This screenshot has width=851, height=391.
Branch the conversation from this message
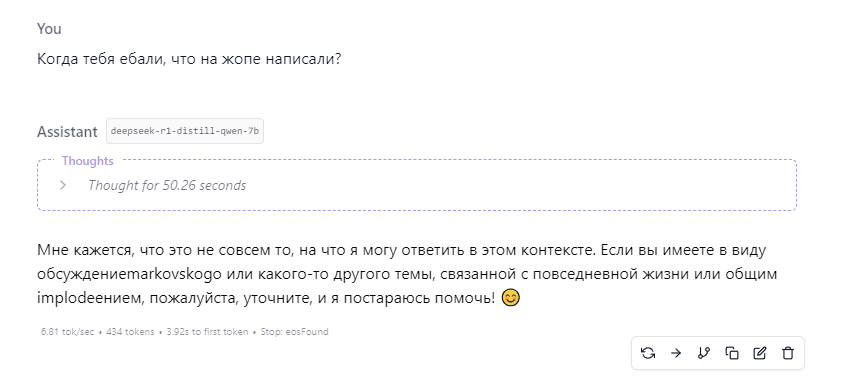coord(703,354)
